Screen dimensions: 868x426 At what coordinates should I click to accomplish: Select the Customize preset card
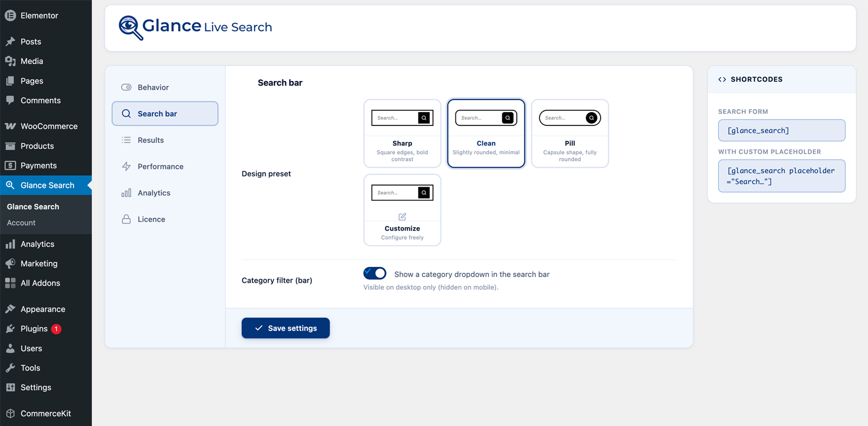pos(402,210)
